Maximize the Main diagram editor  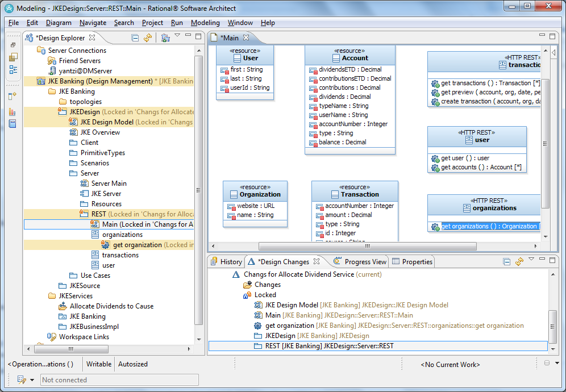pyautogui.click(x=552, y=36)
